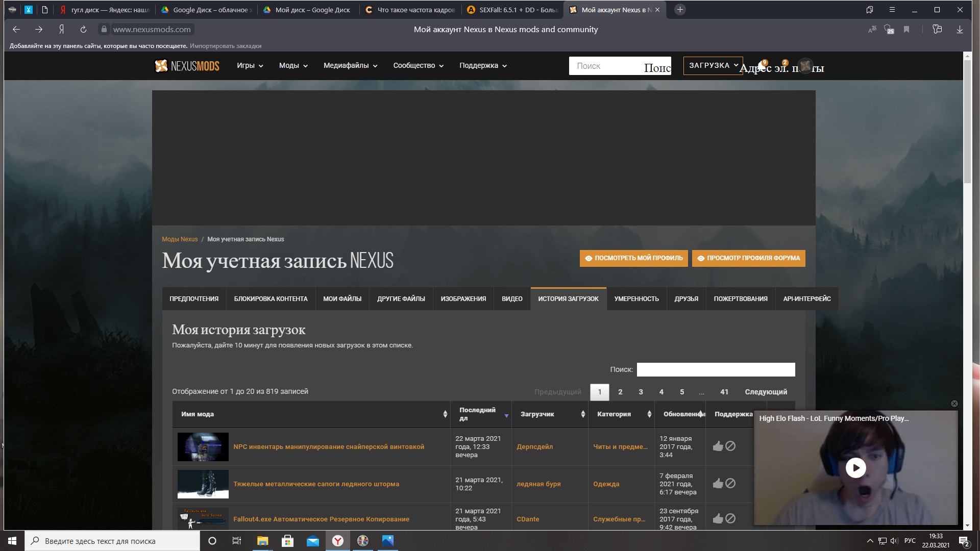
Task: Open the ЗАГРУЗКА dropdown button
Action: [713, 66]
